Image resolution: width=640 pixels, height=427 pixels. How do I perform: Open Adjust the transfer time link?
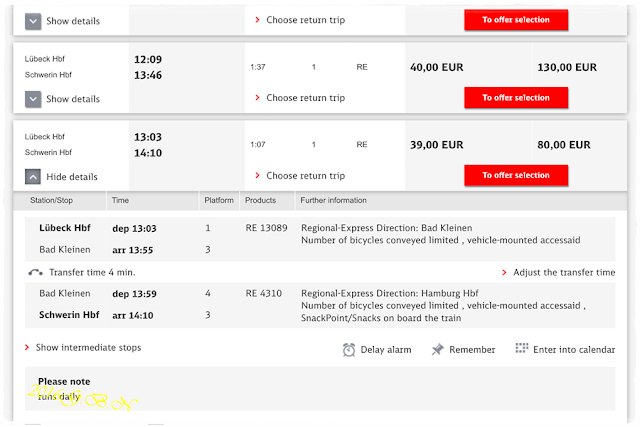(x=564, y=272)
